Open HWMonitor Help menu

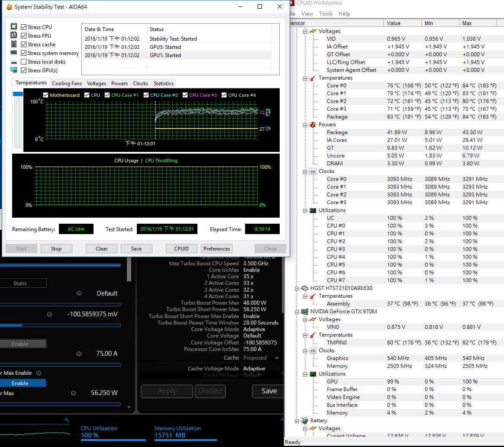(x=344, y=13)
